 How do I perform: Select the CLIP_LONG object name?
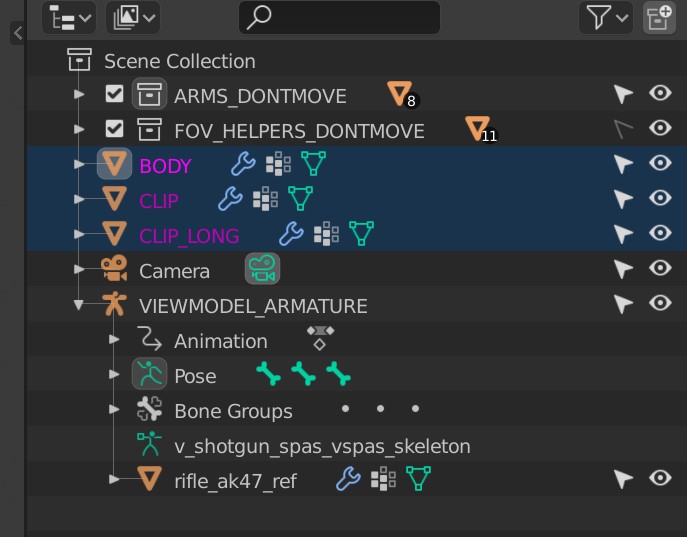click(189, 236)
